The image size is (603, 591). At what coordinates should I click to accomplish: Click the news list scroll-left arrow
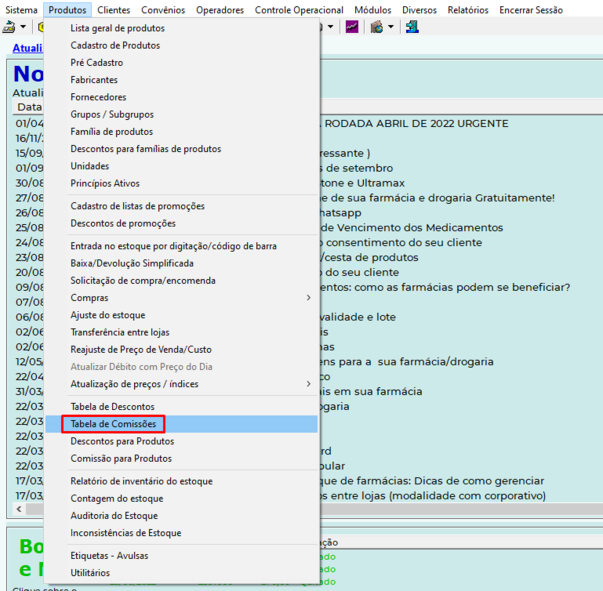pyautogui.click(x=19, y=509)
